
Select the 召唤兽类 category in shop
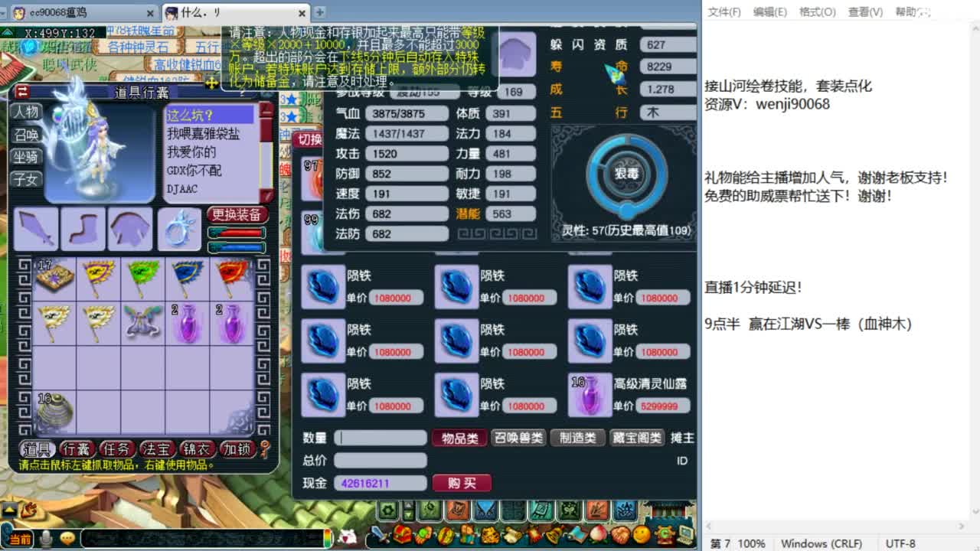tap(518, 438)
